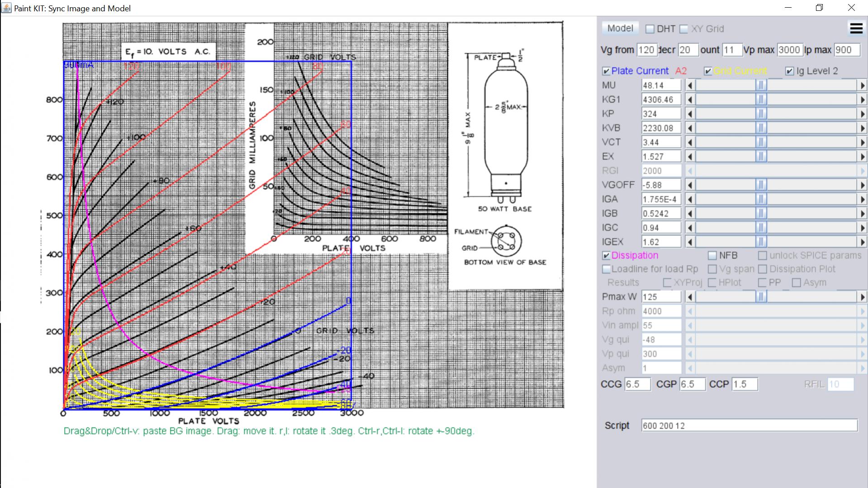Enable Loadline for load Rp checkbox
The image size is (868, 488).
pos(606,269)
